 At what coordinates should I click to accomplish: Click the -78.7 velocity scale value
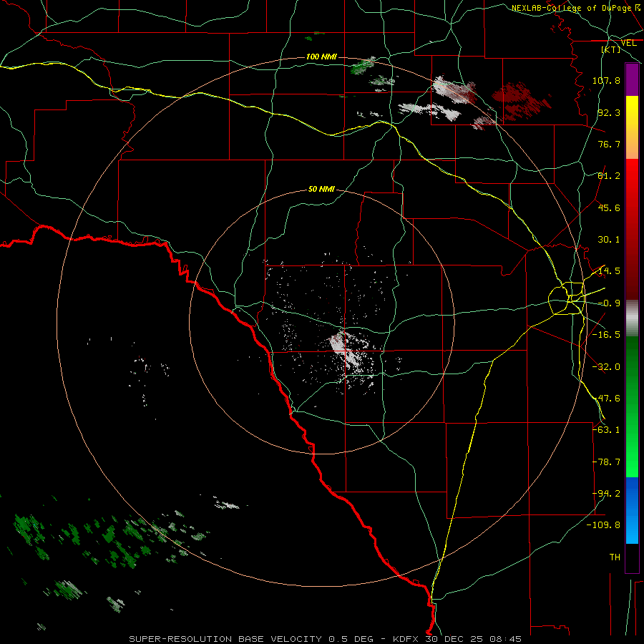pyautogui.click(x=606, y=462)
